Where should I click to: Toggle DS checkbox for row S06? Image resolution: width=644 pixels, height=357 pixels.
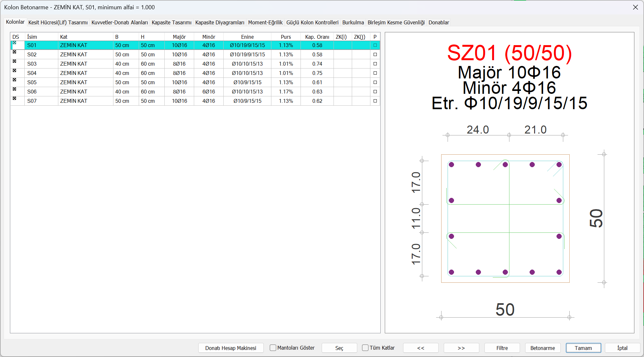[14, 89]
